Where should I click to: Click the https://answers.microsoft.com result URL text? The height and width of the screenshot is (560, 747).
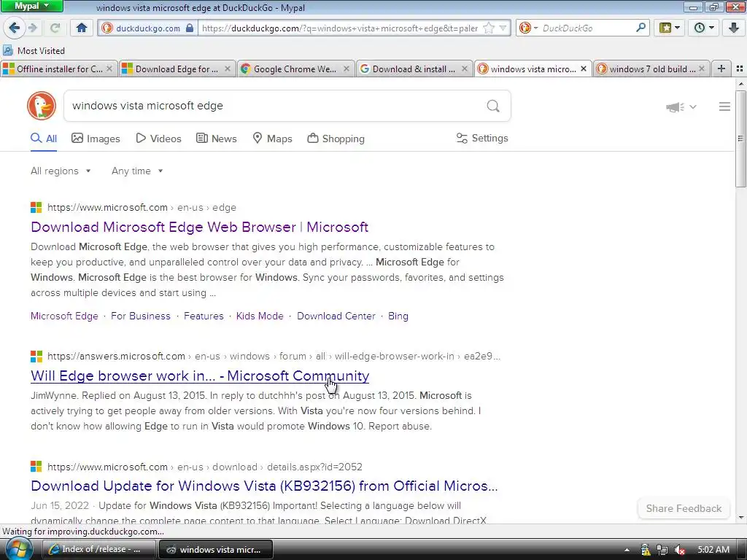(116, 356)
